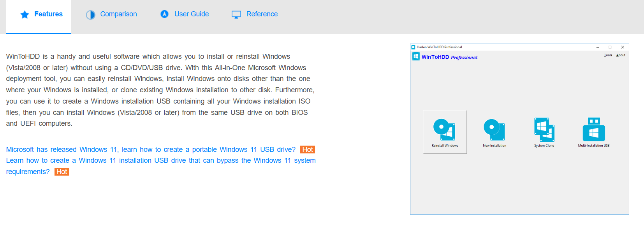Click the 'Multi-Installation USB' label text
The image size is (644, 234).
coord(594,146)
